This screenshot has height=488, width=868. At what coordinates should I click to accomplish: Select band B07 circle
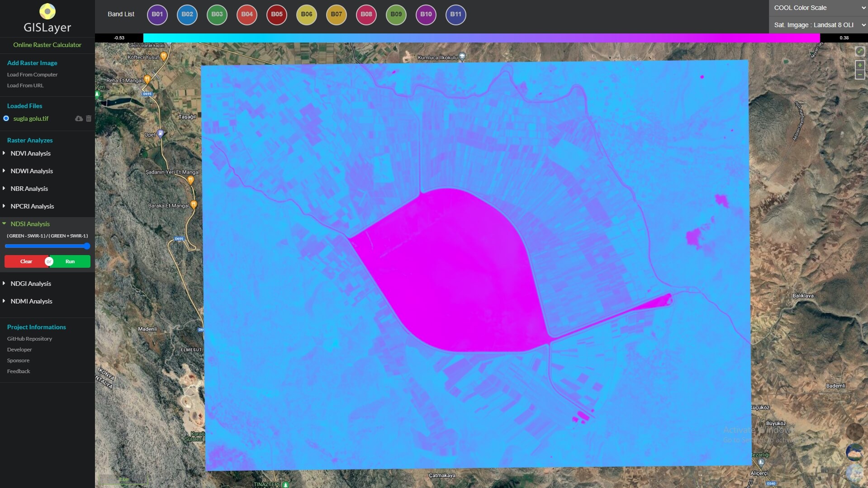[337, 14]
